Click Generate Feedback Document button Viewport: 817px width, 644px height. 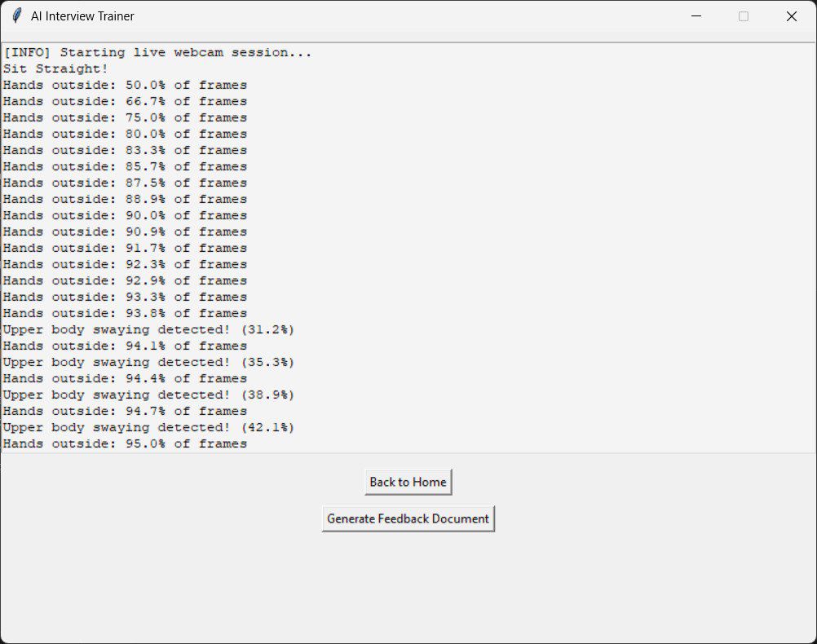click(408, 518)
